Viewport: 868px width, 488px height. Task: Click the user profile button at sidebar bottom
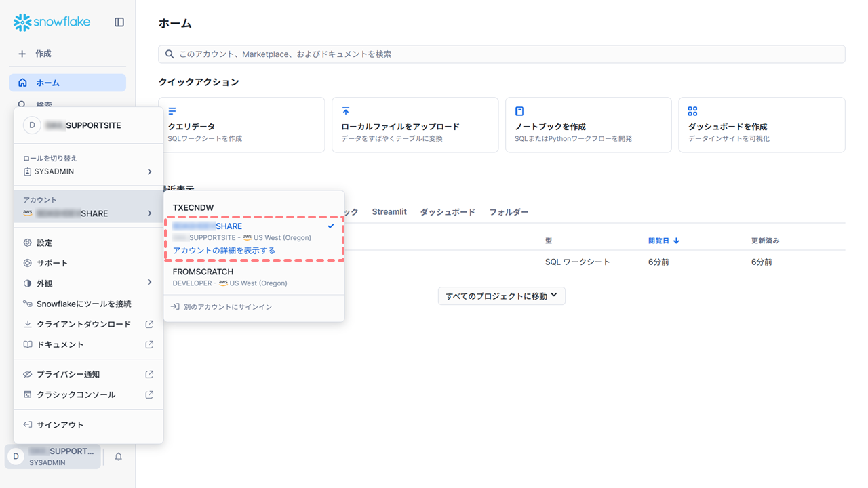[54, 457]
